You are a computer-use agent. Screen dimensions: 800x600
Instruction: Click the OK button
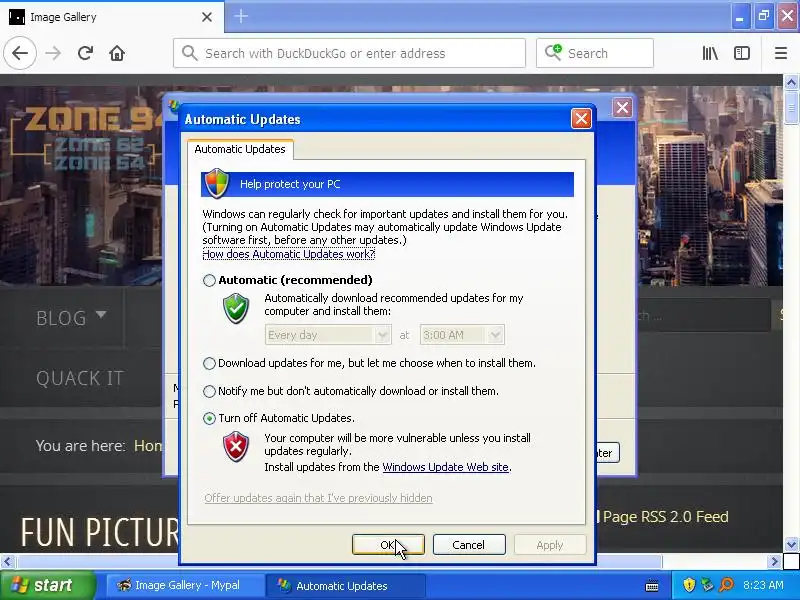[388, 544]
